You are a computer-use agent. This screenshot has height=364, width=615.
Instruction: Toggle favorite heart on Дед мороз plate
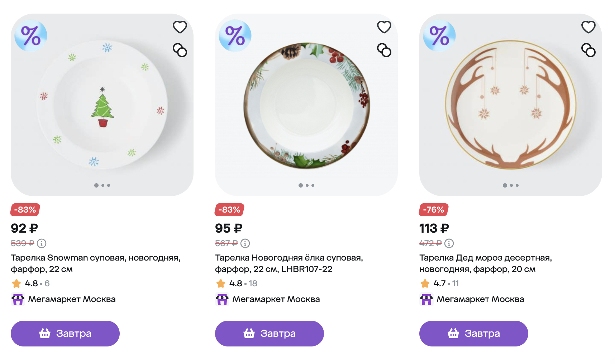[x=588, y=27]
